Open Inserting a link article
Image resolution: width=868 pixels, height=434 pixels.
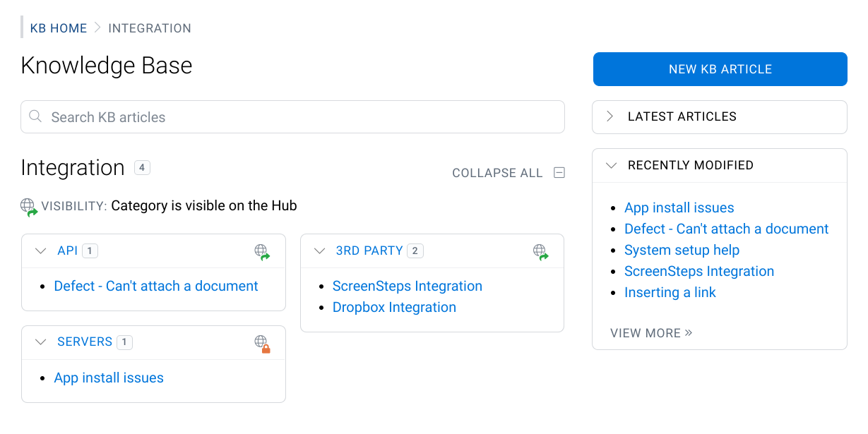click(x=670, y=293)
